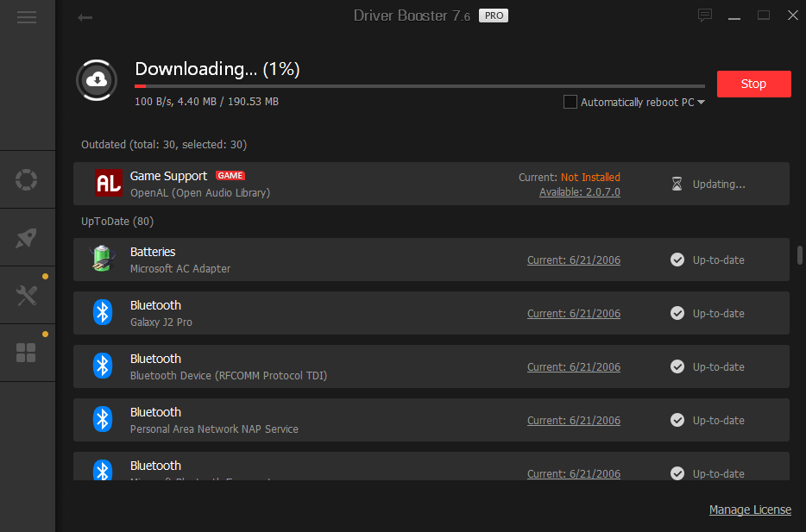This screenshot has height=532, width=806.
Task: Click the Downloading... (1%) heading
Action: coord(217,69)
